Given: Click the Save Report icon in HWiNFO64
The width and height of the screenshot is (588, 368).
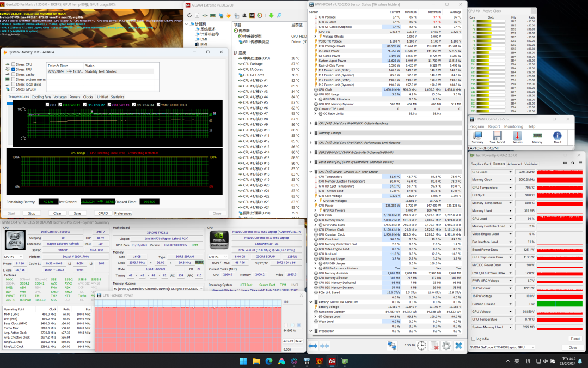Looking at the screenshot, I should (x=497, y=136).
